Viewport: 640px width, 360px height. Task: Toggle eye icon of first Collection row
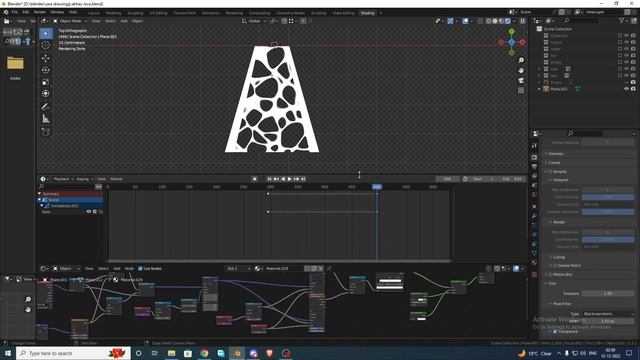pyautogui.click(x=626, y=36)
